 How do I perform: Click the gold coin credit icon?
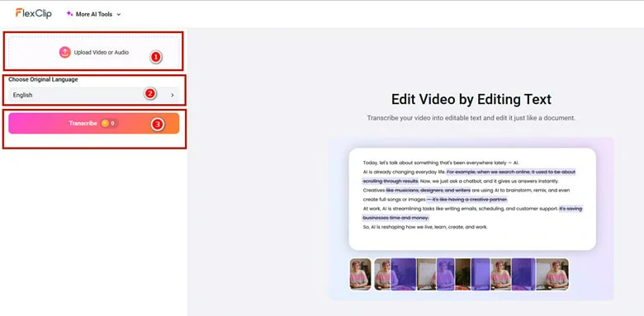point(105,123)
